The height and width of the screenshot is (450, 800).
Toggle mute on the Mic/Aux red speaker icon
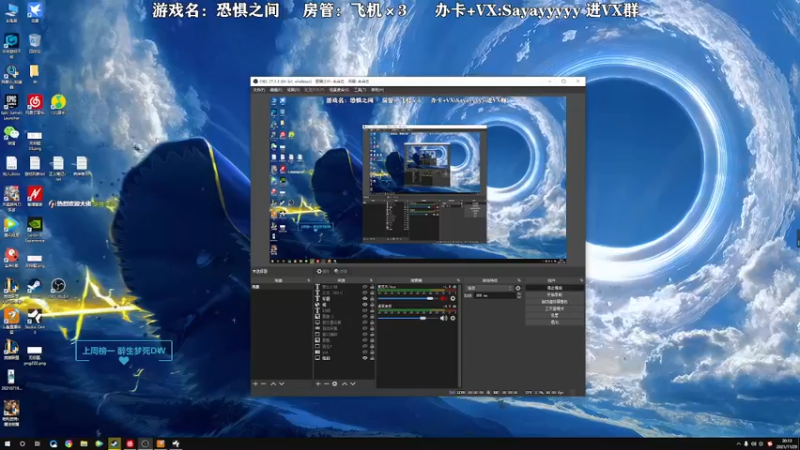(443, 298)
